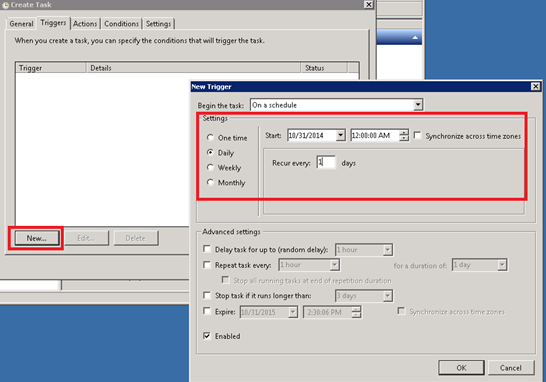Enable Stop task if runs longer checkbox
546x382 pixels.
pyautogui.click(x=207, y=295)
